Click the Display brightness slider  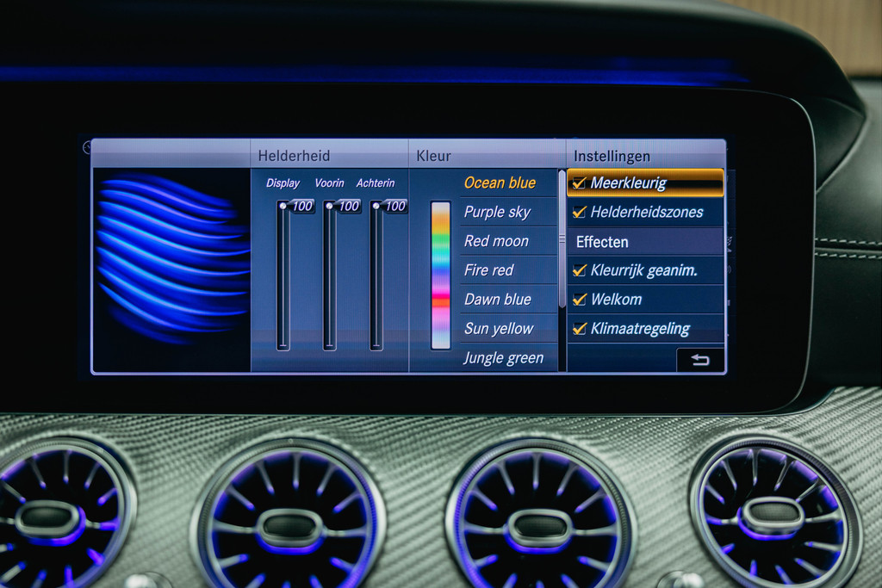coord(283,275)
